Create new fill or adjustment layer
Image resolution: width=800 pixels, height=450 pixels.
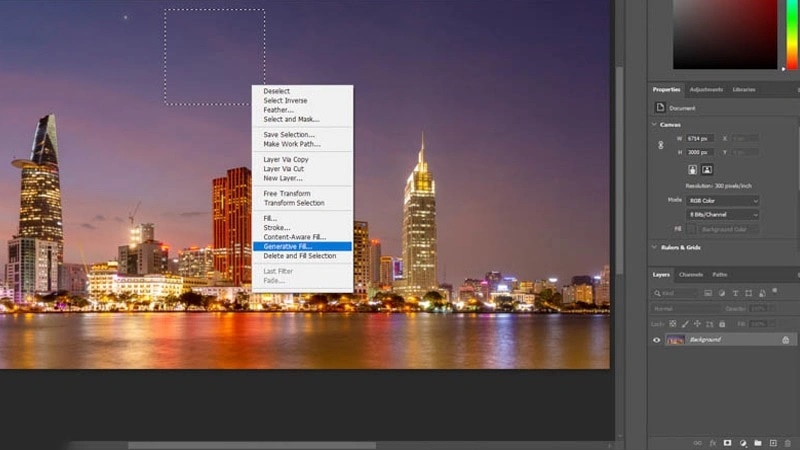(743, 443)
